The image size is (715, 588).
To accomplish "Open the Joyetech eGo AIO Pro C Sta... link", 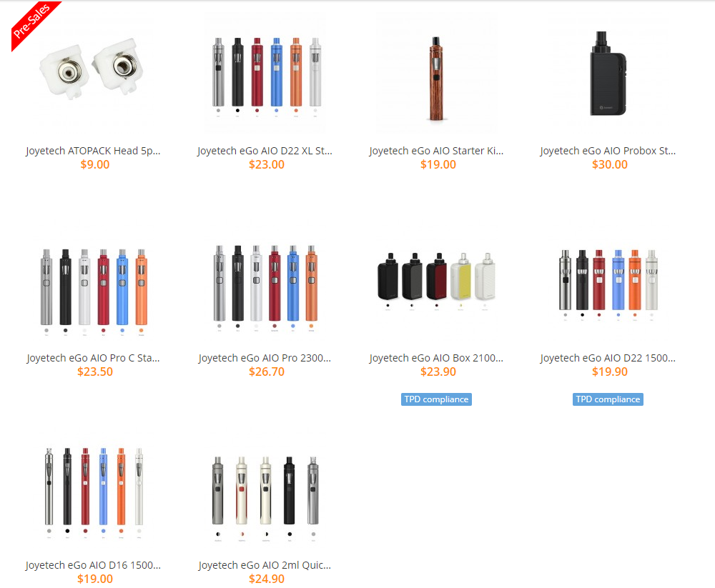I will coord(93,358).
